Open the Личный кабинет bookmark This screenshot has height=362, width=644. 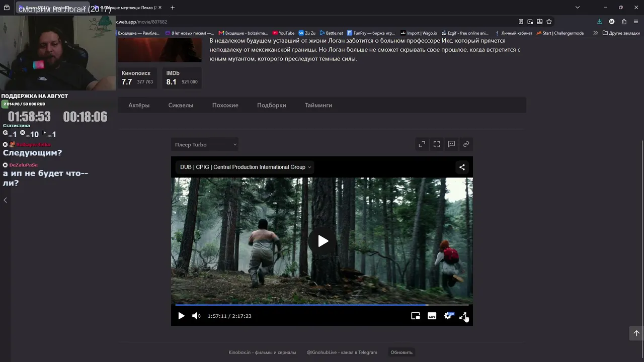(513, 33)
